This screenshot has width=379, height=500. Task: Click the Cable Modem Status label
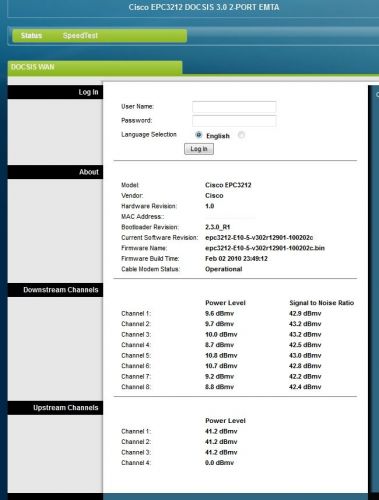click(x=150, y=269)
